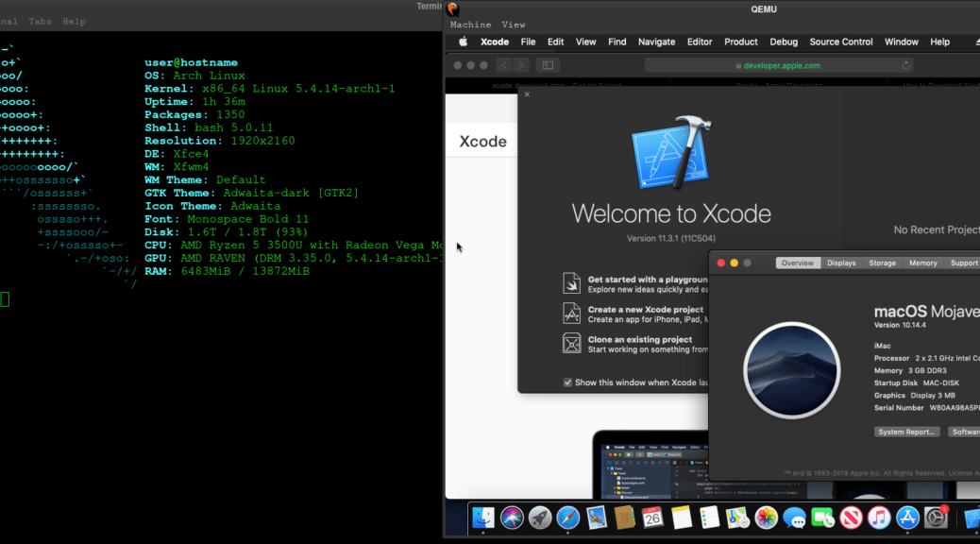Open Reminders app in the dock

click(x=709, y=518)
